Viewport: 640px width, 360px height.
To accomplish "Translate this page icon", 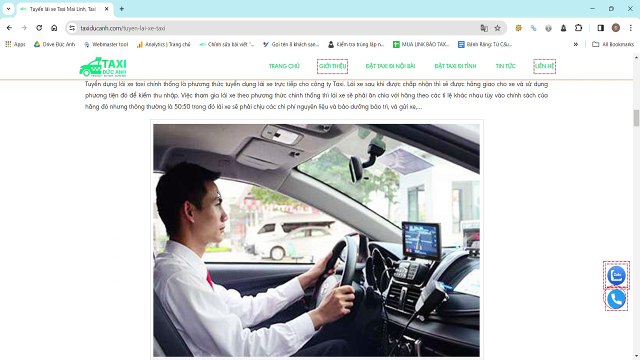I will 484,28.
